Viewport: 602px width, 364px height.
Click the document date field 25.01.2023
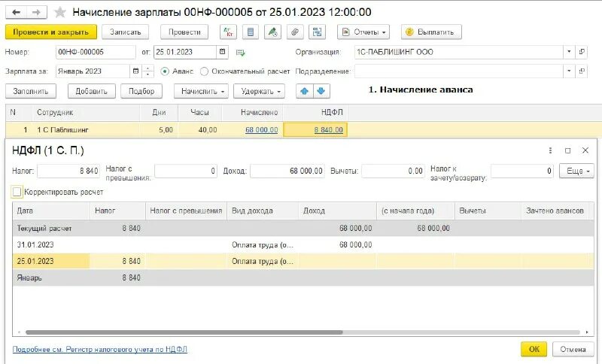(185, 52)
